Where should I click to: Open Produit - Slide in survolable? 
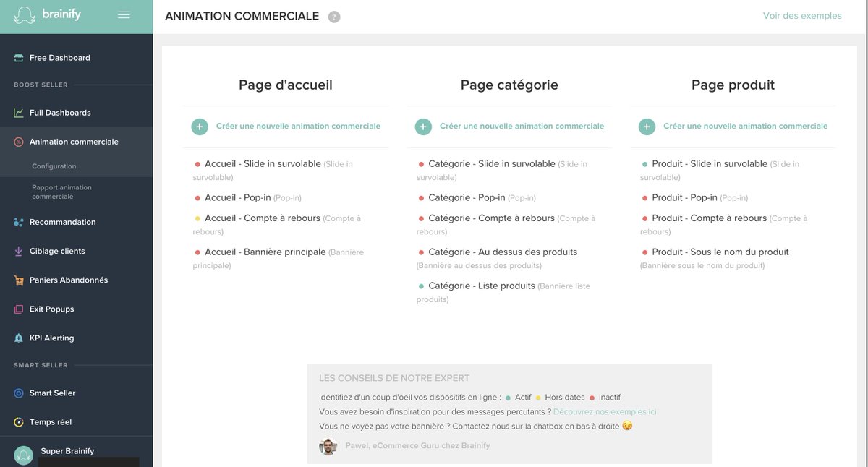tap(710, 164)
